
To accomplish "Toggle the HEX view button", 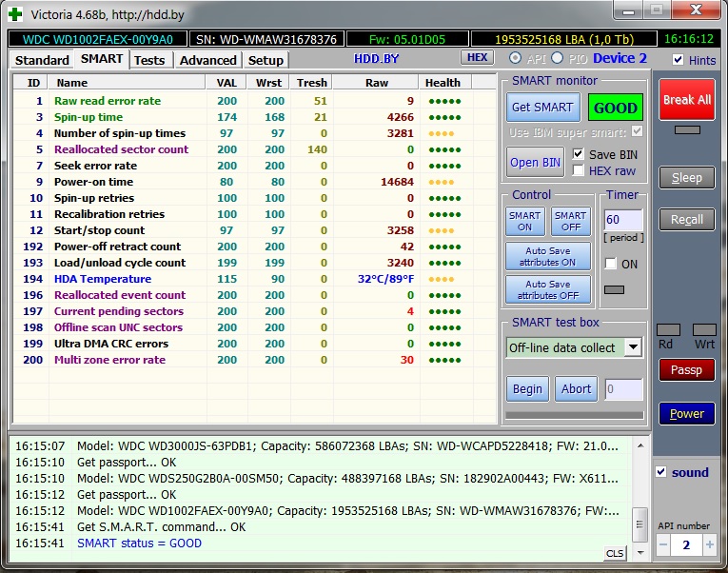I will click(478, 57).
